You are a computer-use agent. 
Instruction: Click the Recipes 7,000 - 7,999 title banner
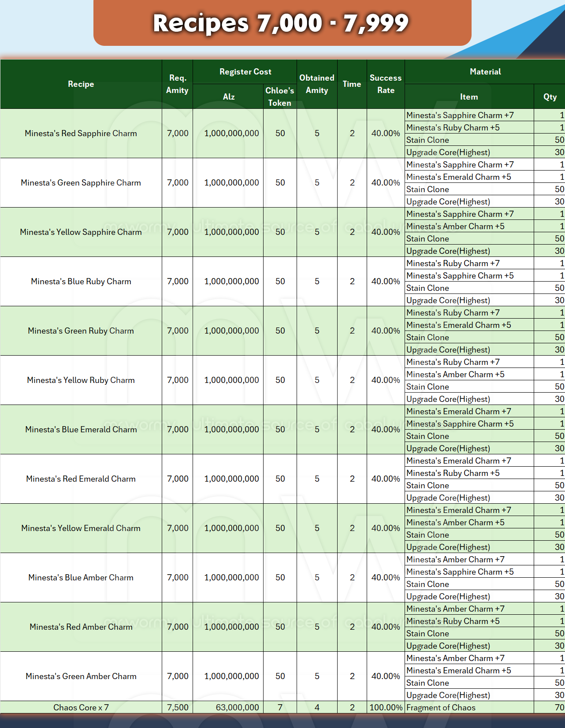click(x=282, y=23)
